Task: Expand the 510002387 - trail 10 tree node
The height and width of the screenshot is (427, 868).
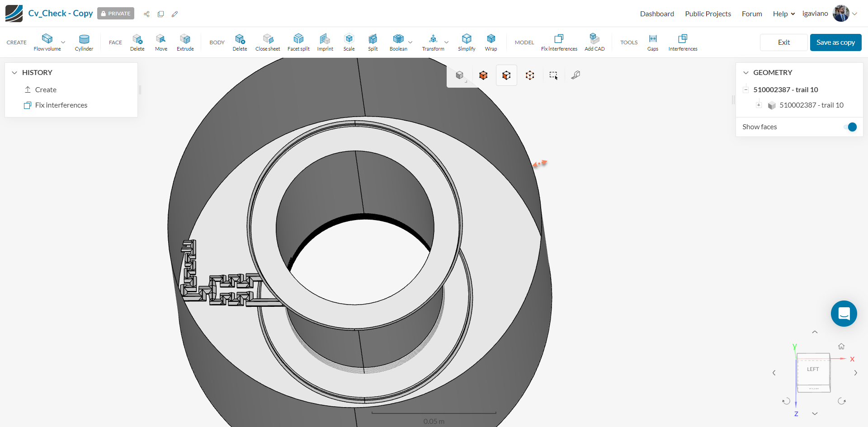Action: point(759,105)
